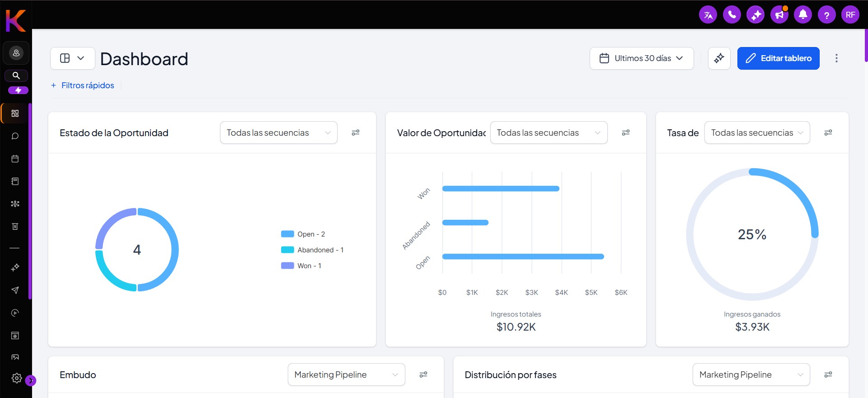Open settings for the Embudo widget
The width and height of the screenshot is (868, 398).
[423, 374]
